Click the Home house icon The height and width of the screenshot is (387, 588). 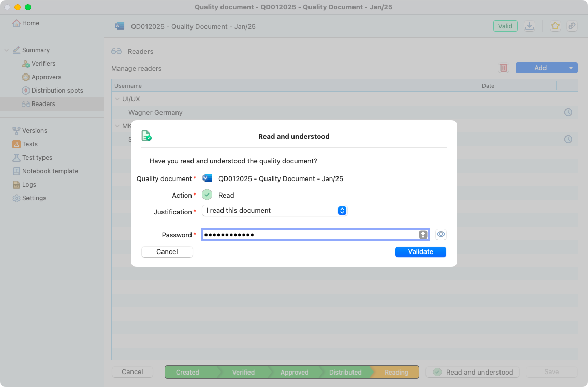tap(16, 23)
